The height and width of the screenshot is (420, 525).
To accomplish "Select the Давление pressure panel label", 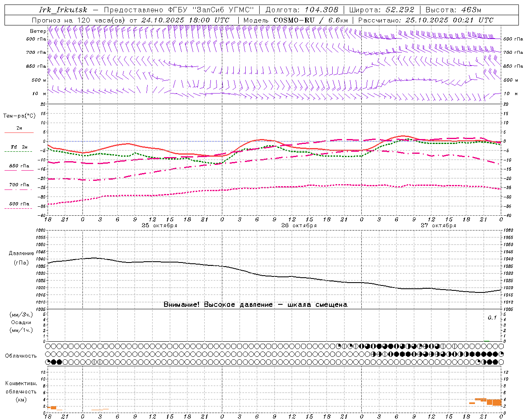I will point(21,253).
